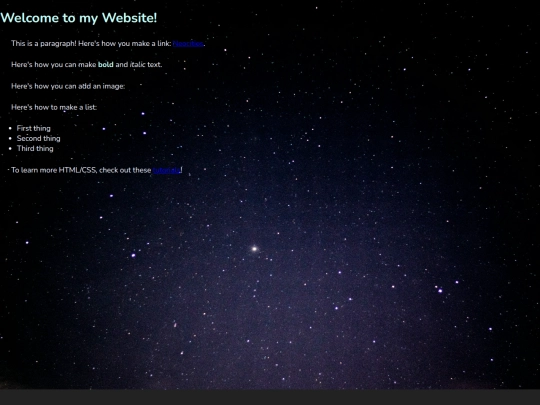Viewport: 540px width, 405px height.
Task: Click 'Here's how you make a link' text
Action: pyautogui.click(x=125, y=44)
